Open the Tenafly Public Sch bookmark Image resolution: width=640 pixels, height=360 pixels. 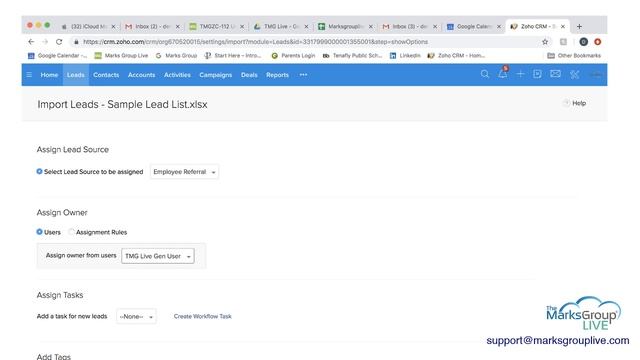tap(352, 56)
